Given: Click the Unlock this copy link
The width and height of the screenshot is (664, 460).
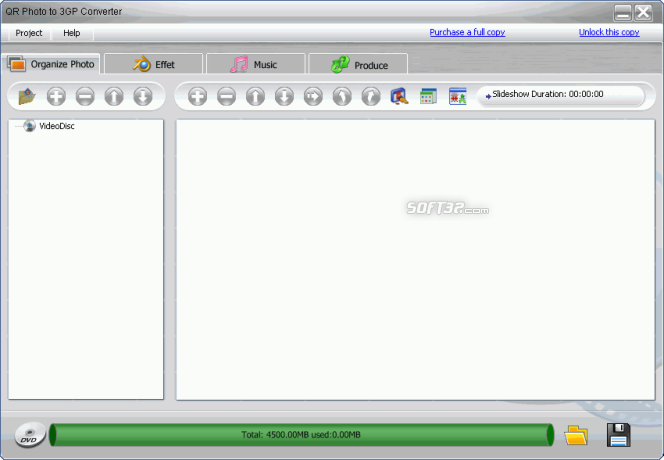Looking at the screenshot, I should tap(609, 32).
